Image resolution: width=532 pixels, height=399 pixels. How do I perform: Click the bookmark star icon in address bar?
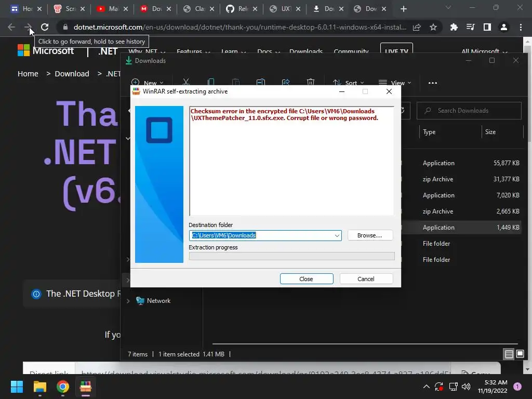pyautogui.click(x=433, y=27)
